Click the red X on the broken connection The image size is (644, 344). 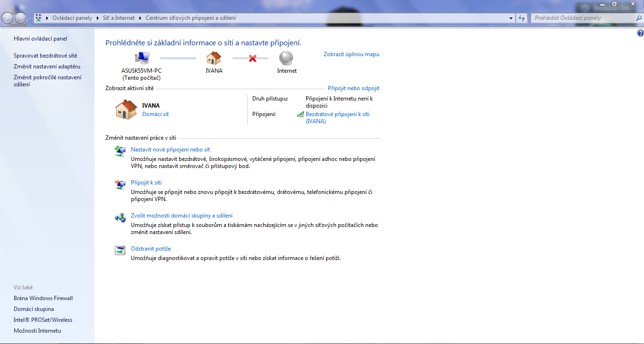point(252,58)
